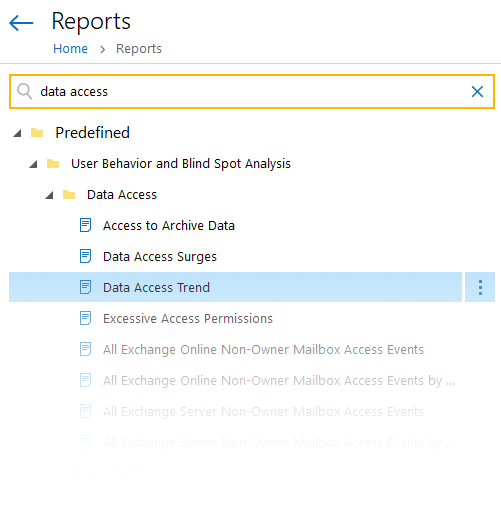The height and width of the screenshot is (527, 501).
Task: Collapse the Data Access folder node
Action: 49,195
